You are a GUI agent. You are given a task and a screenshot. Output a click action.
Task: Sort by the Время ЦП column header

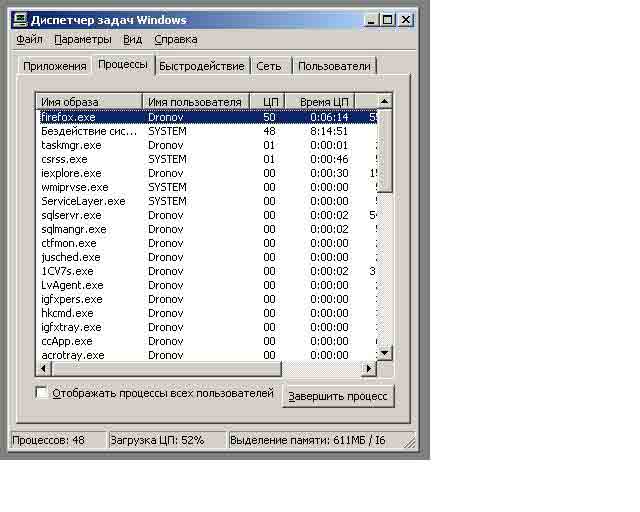[319, 102]
